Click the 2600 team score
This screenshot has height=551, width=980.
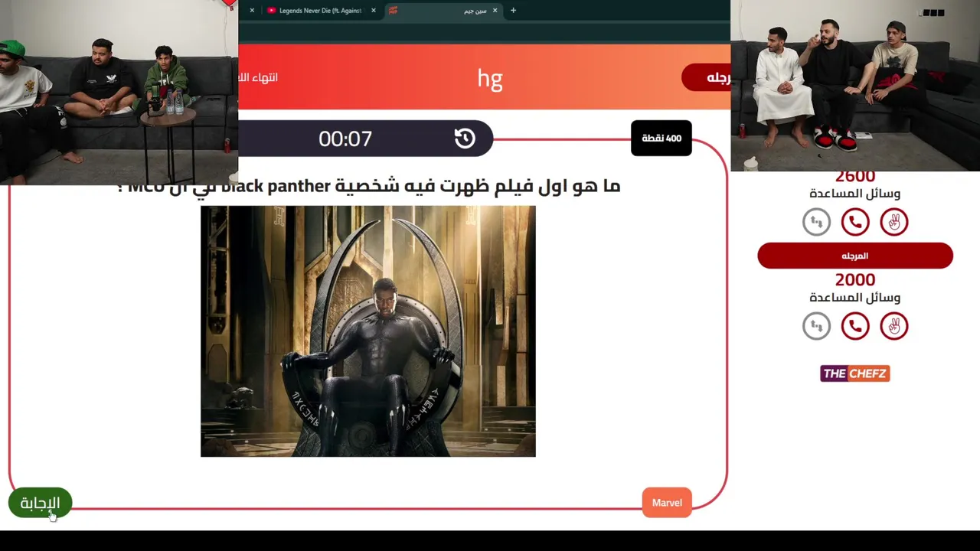point(855,178)
